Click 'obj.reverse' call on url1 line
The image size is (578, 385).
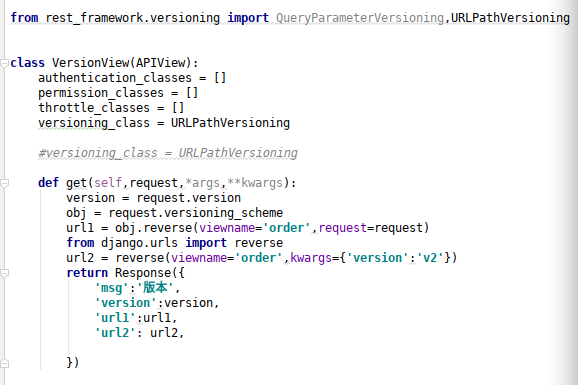point(154,228)
